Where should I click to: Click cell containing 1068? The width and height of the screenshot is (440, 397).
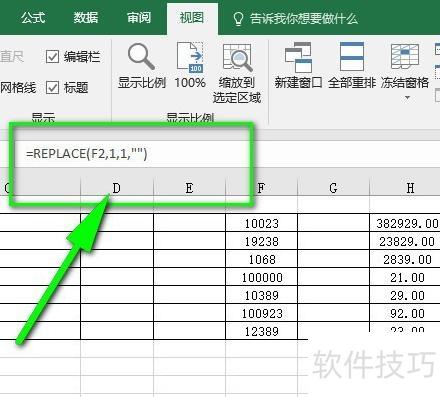261,259
